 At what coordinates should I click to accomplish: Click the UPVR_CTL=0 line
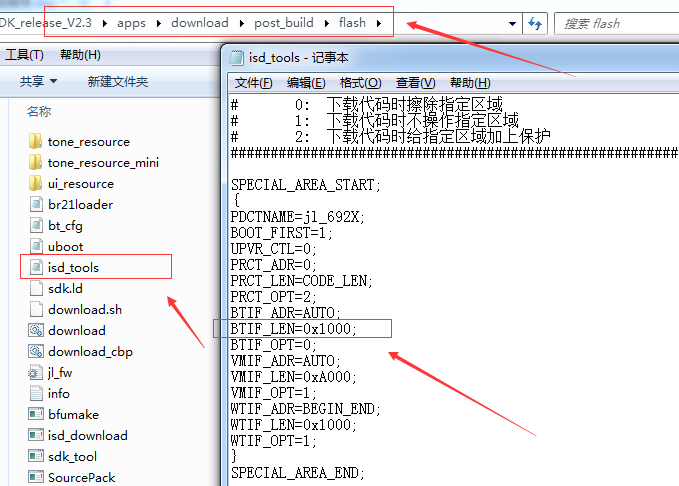[x=274, y=249]
